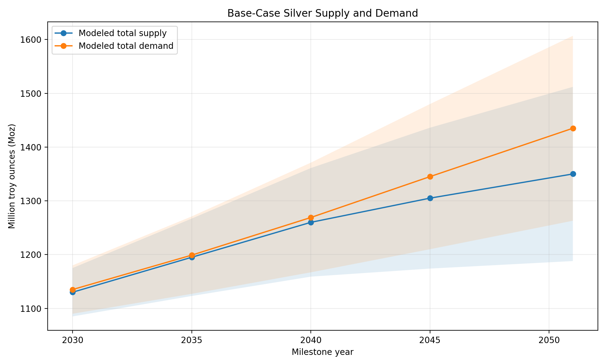The image size is (607, 364).
Task: Click the chart title 'Base-Case Silver Supply and Demand'
Action: point(323,13)
